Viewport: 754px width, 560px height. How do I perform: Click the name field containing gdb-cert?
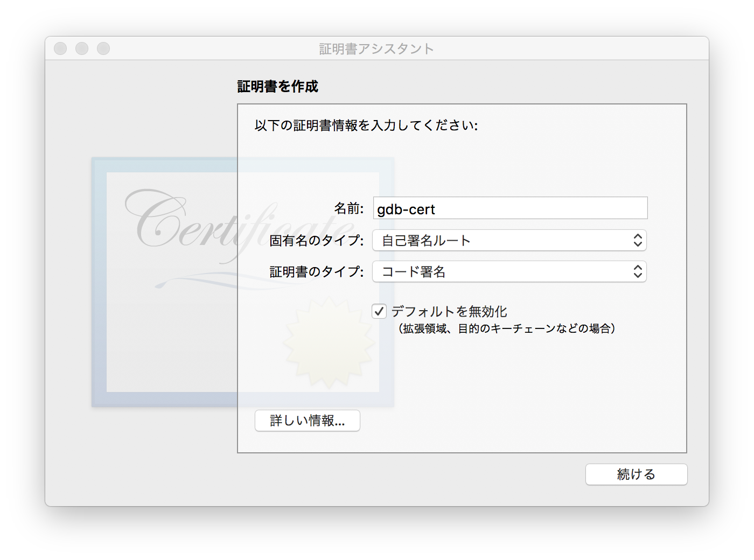click(509, 208)
